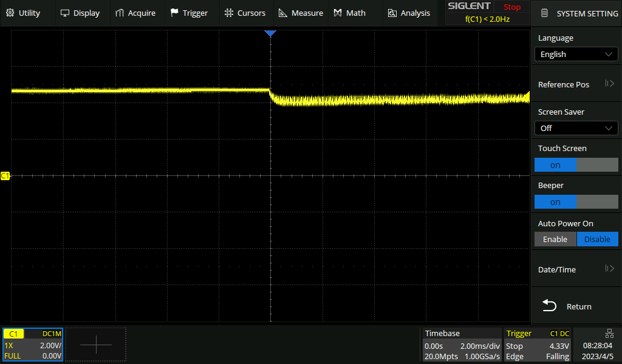Screen dimensions: 622x364
Task: Open the Cursors menu
Action: (245, 13)
